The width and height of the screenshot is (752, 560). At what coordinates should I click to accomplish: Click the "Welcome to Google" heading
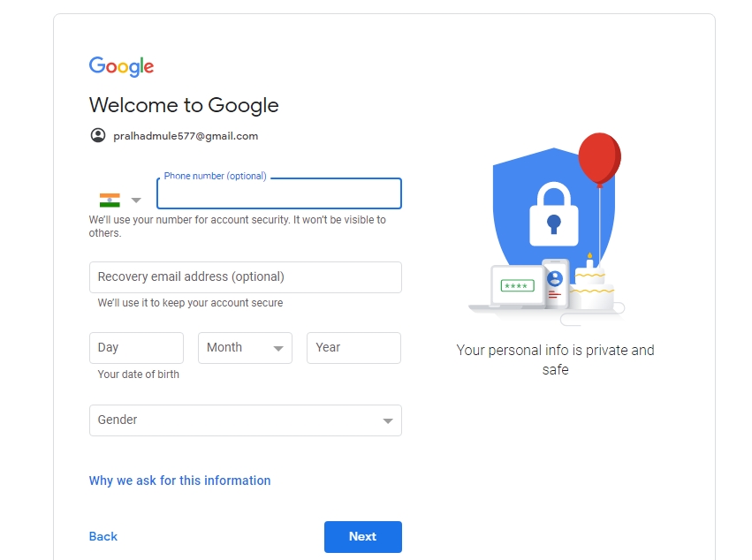[184, 105]
